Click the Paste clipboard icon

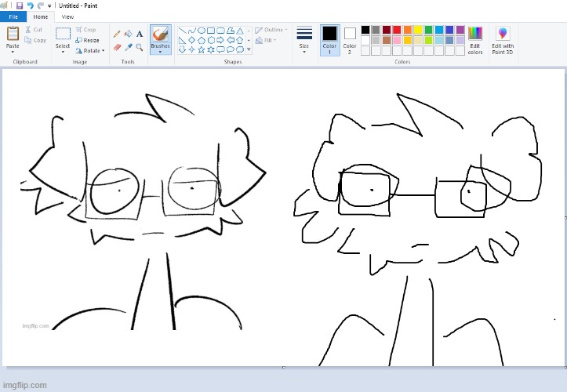pyautogui.click(x=13, y=34)
